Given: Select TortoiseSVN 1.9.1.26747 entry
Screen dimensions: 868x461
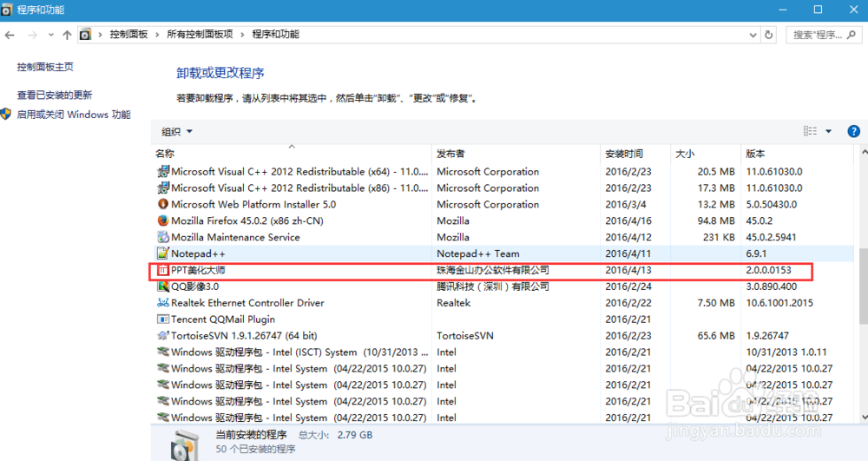Looking at the screenshot, I should pyautogui.click(x=244, y=335).
